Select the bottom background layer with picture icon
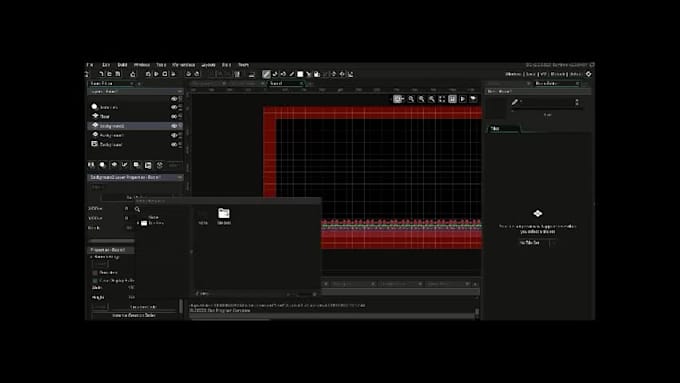This screenshot has width=680, height=383. 135,144
